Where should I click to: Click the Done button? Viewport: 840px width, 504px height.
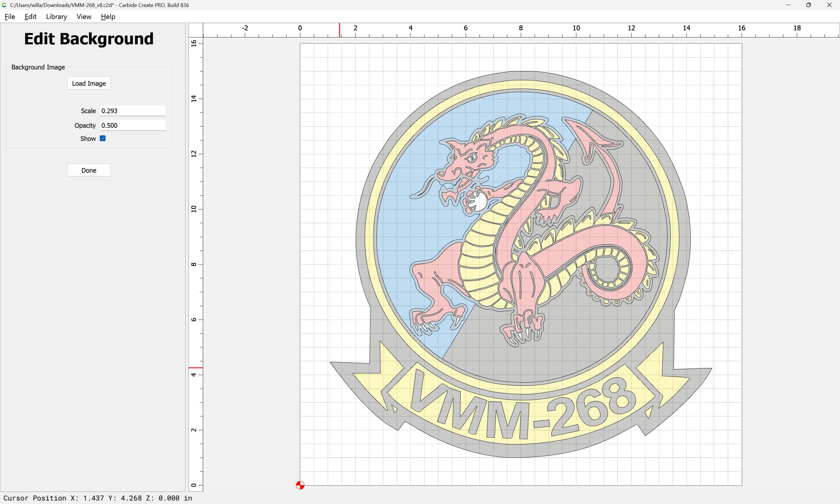[x=89, y=170]
